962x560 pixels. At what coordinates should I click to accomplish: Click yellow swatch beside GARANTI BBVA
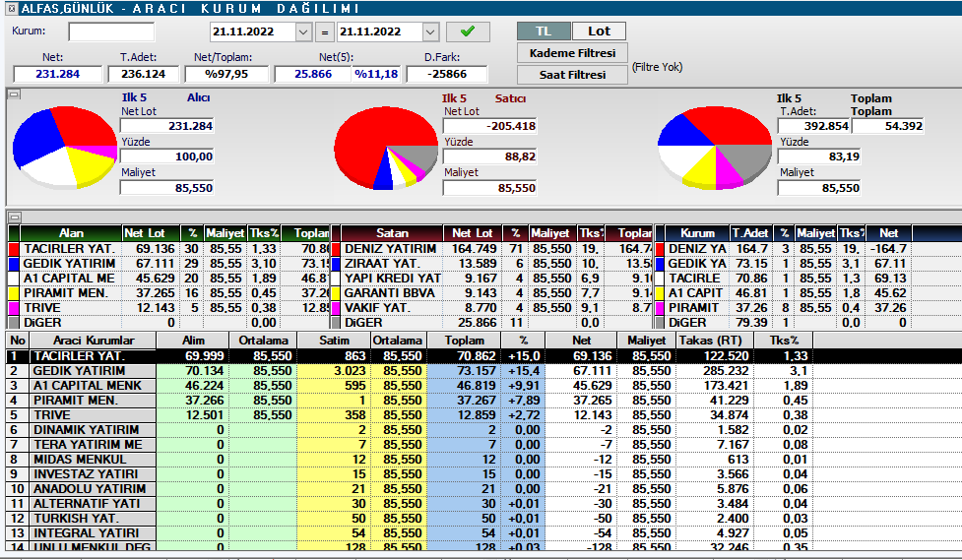(336, 293)
